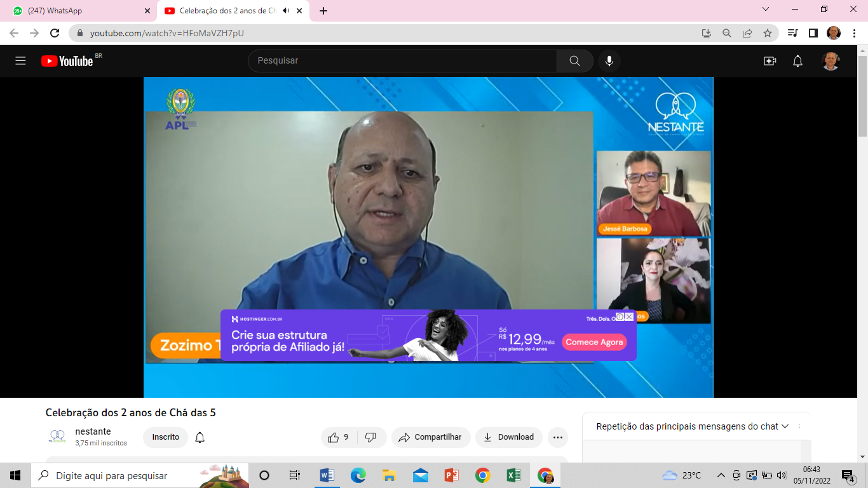The image size is (868, 488).
Task: Open Chrome profile avatar
Action: pyautogui.click(x=834, y=33)
